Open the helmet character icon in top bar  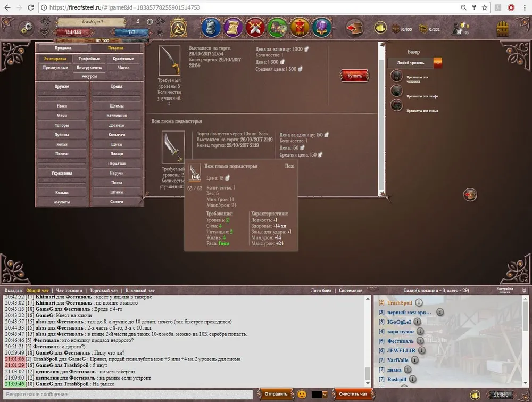[x=211, y=26]
